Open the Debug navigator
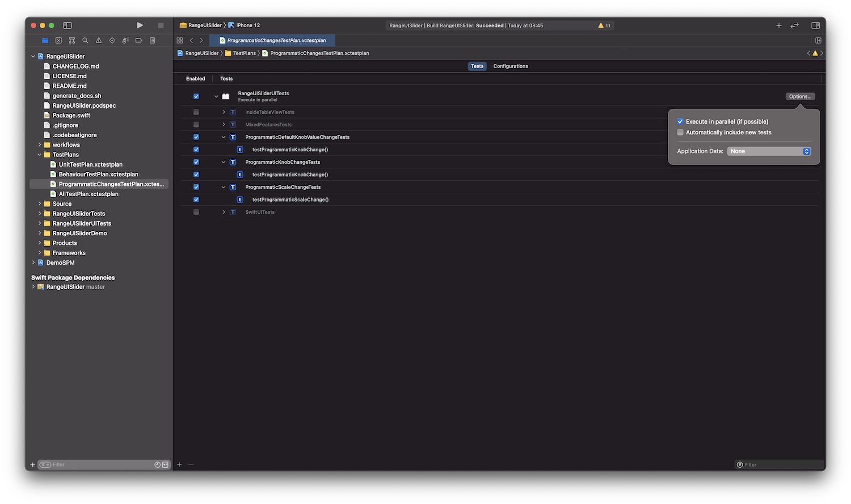This screenshot has width=851, height=504. click(x=125, y=40)
